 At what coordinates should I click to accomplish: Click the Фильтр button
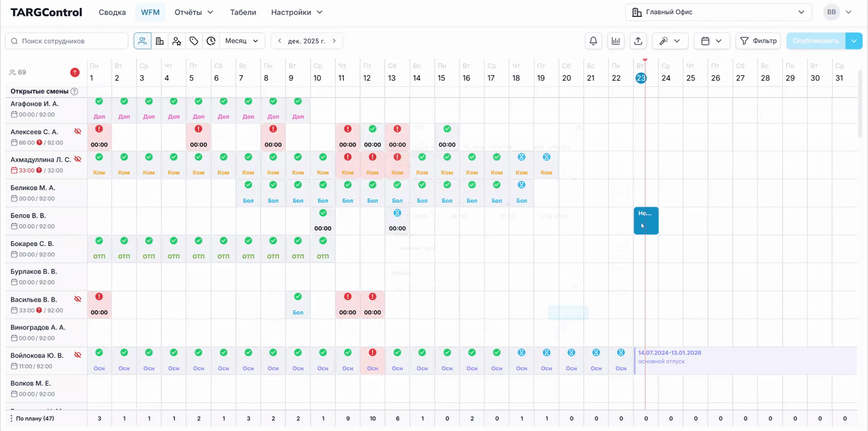(758, 41)
